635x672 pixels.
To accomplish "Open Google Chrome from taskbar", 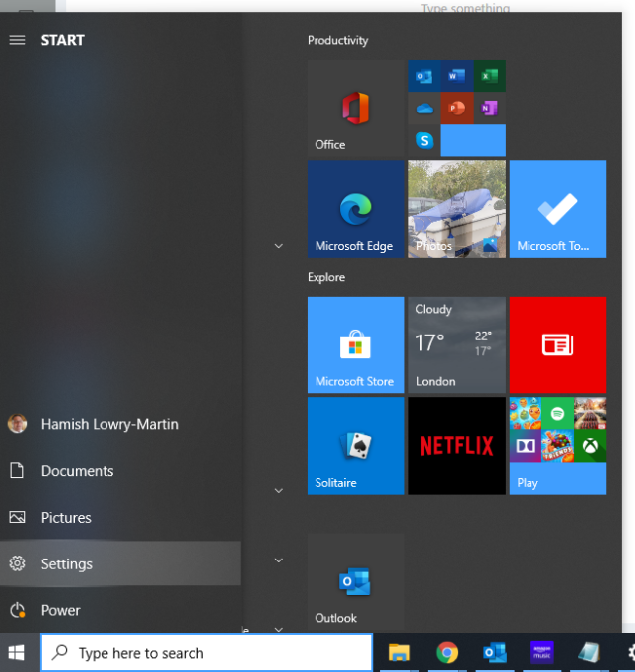I will pos(447,653).
